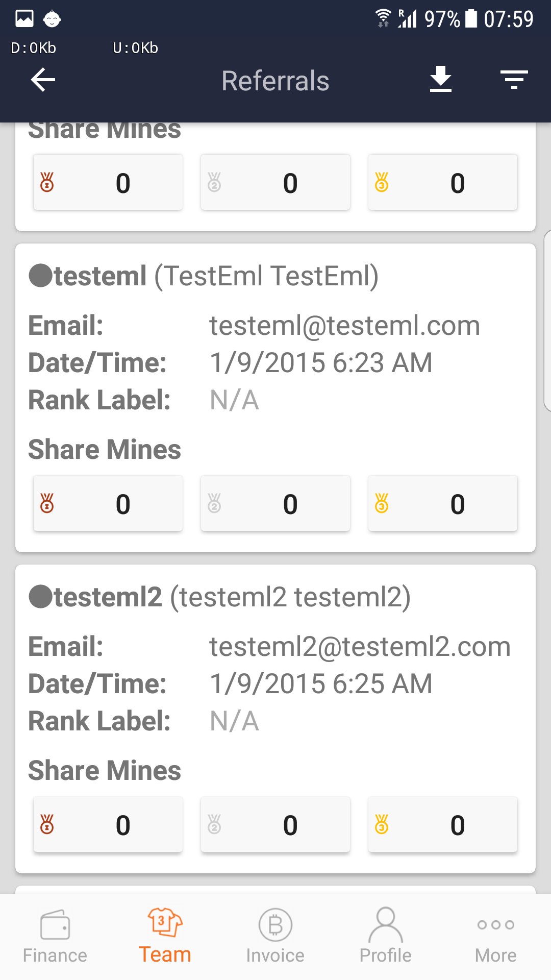Click the testeml2 status dot
551x980 pixels.
41,597
